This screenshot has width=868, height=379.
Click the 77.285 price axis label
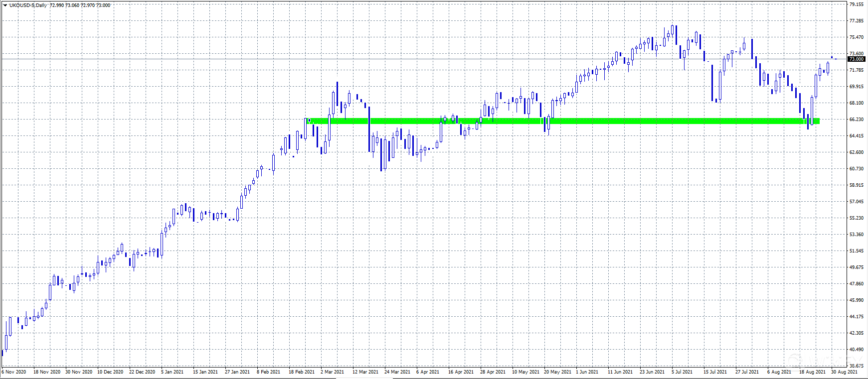point(857,21)
